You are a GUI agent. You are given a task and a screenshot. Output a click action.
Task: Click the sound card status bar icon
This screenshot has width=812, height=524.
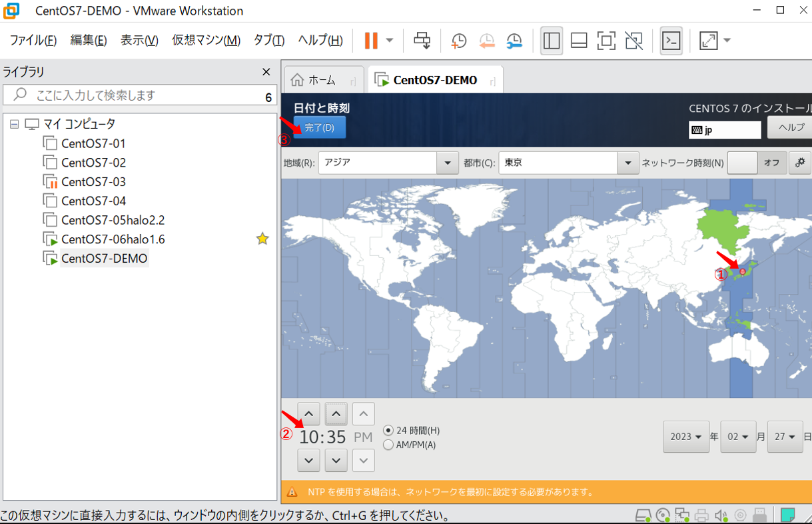click(x=721, y=516)
